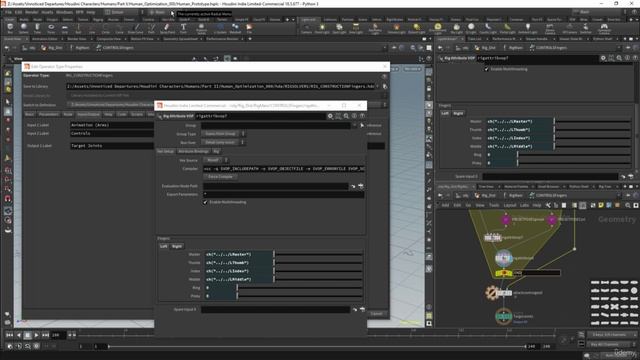Click gear icon in floating Rig Attribute VOP window
Screen dimensions: 640x360
click(x=330, y=116)
